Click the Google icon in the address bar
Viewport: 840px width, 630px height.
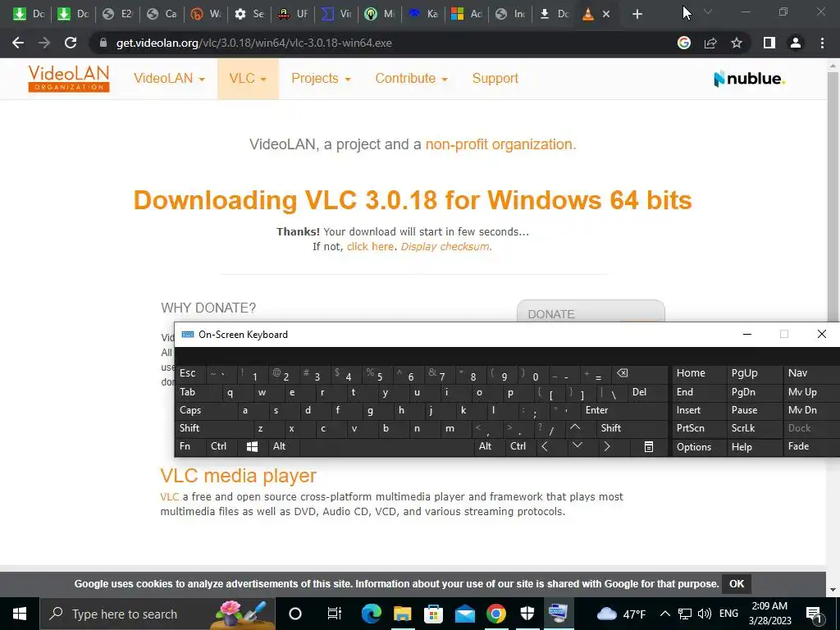point(683,43)
